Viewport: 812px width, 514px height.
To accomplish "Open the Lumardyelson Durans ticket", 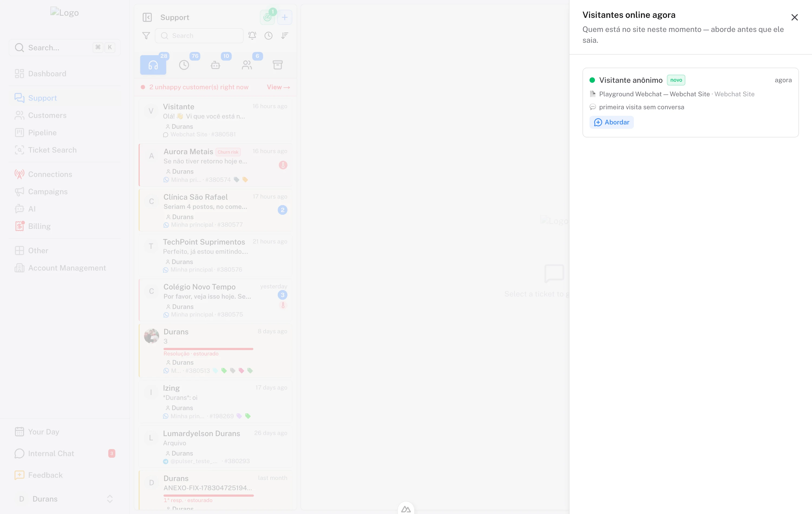I will pos(215,447).
